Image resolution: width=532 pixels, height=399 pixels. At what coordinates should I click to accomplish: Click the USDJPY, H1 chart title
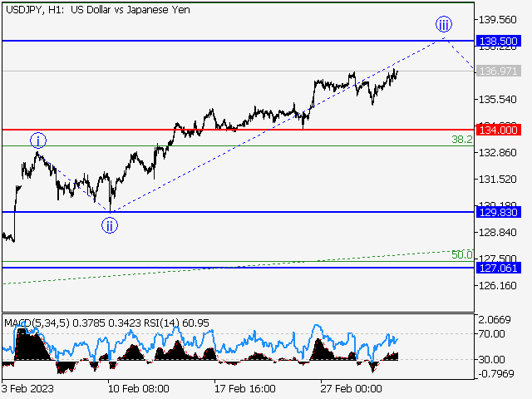[x=98, y=10]
